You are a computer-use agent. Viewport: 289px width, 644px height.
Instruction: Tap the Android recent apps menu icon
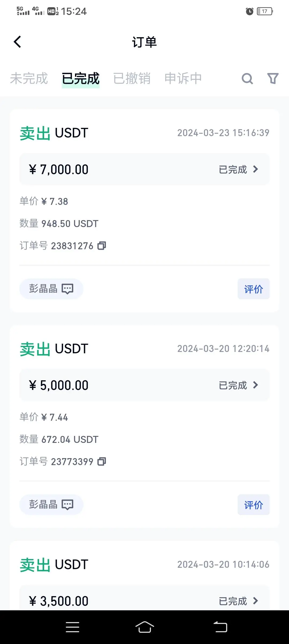pyautogui.click(x=73, y=627)
